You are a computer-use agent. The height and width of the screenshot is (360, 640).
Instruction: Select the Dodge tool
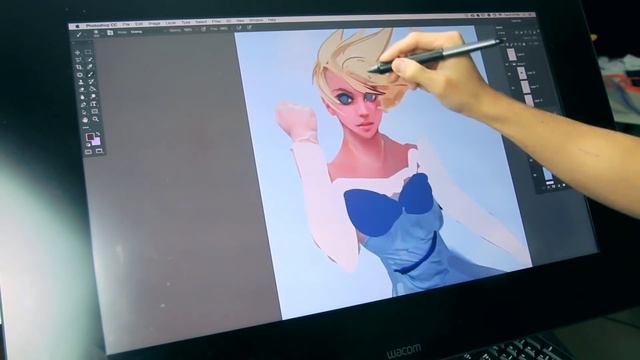point(93,96)
